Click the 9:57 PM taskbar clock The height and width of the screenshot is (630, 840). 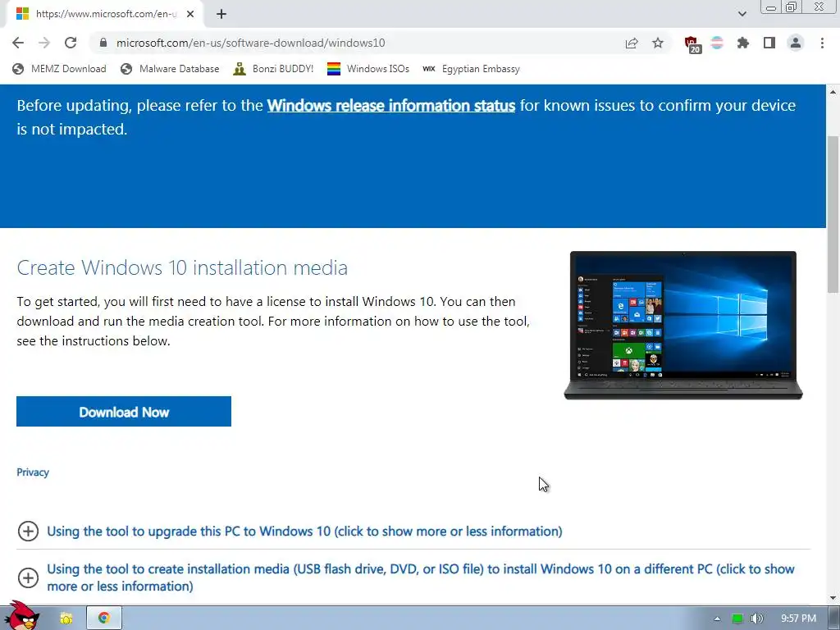pyautogui.click(x=798, y=619)
